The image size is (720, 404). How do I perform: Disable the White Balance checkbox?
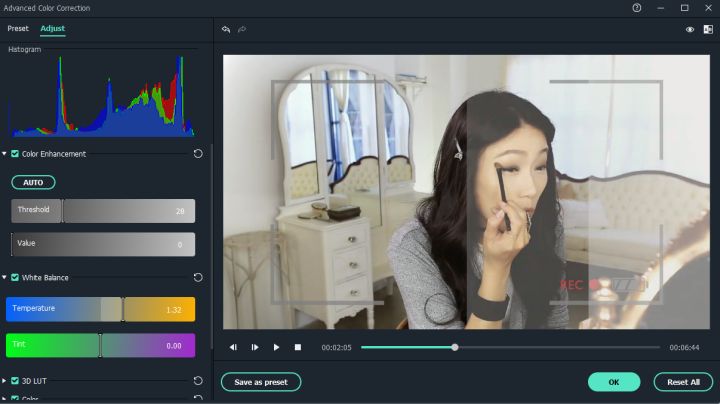pos(15,277)
